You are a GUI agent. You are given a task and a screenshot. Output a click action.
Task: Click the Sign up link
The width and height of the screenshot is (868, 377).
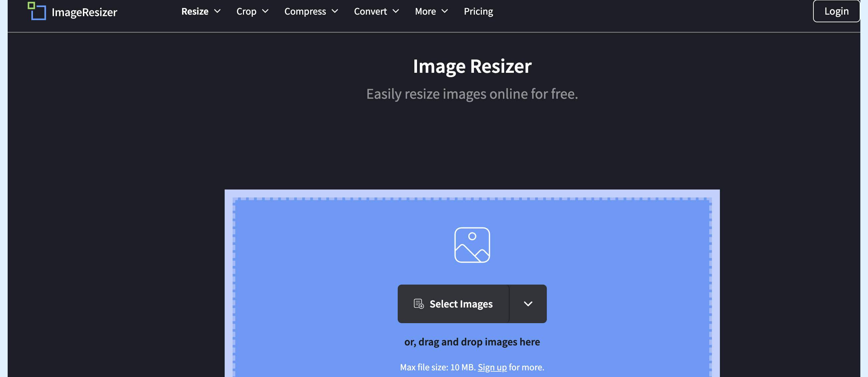coord(492,367)
